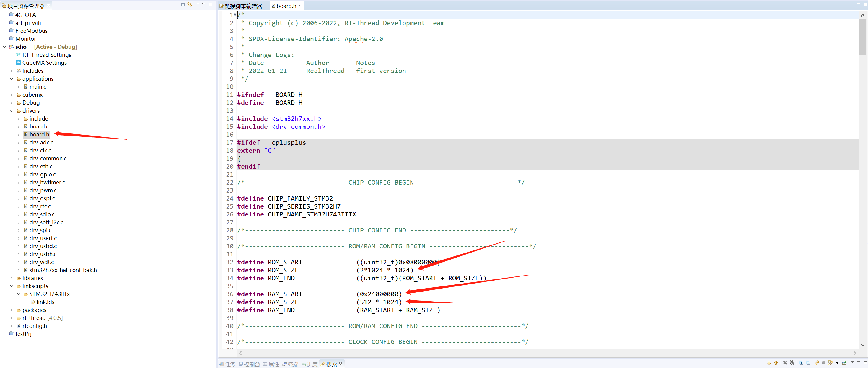Open project explorer view menu triangle
The height and width of the screenshot is (368, 868).
click(198, 4)
